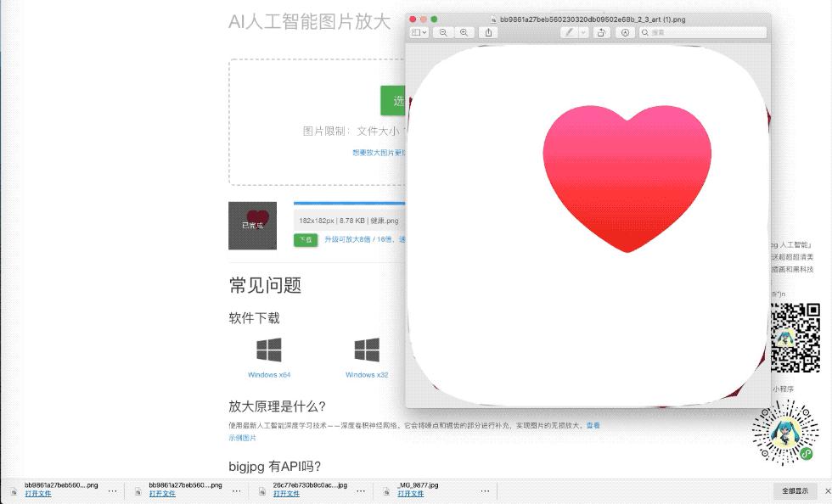Click the 已完成 heart image thumbnail
Screen dimensions: 832x504
click(252, 225)
